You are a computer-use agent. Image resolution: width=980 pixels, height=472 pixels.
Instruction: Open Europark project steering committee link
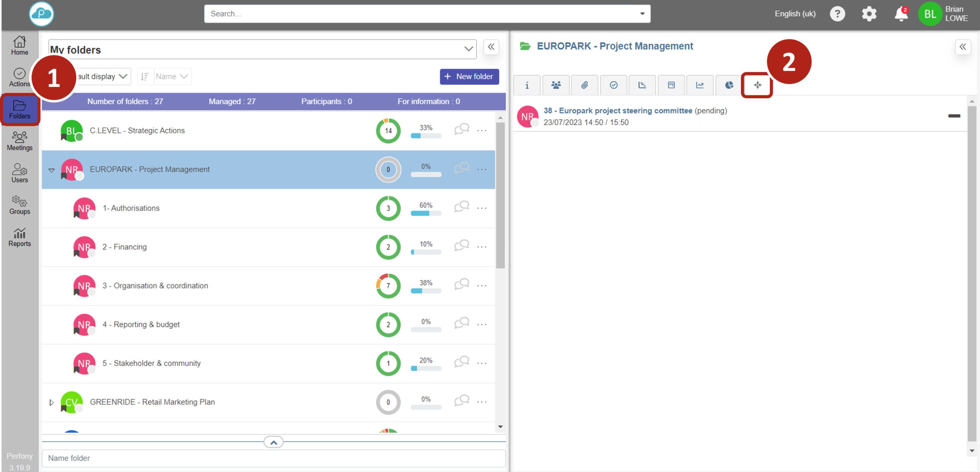pos(618,111)
